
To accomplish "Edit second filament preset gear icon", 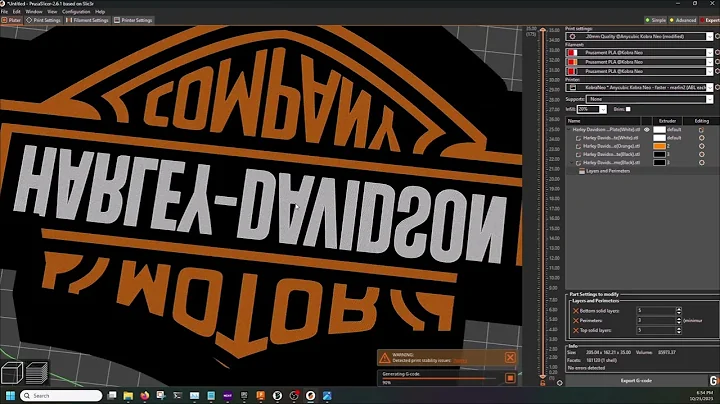I will coord(718,62).
